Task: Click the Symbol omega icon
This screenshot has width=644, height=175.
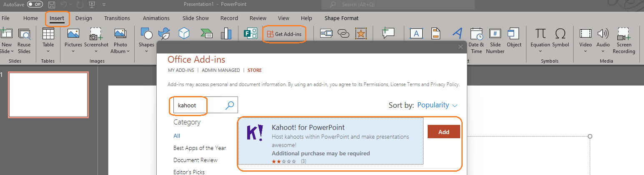Action: pyautogui.click(x=561, y=34)
